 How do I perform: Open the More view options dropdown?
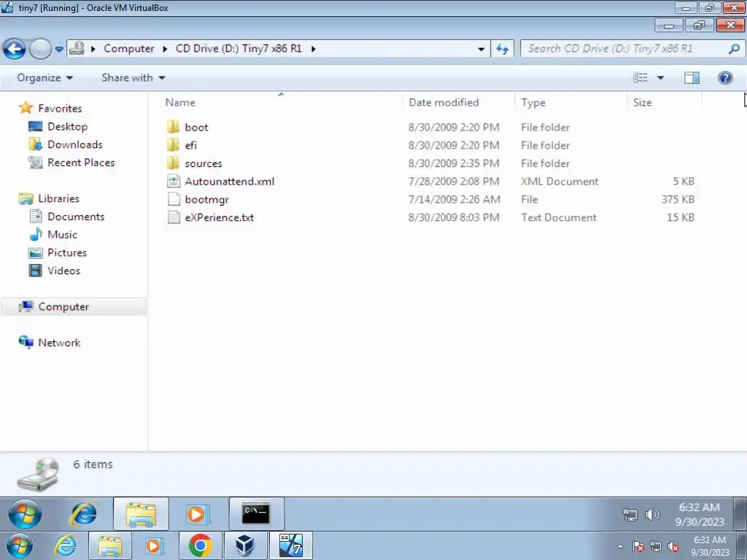pos(660,77)
